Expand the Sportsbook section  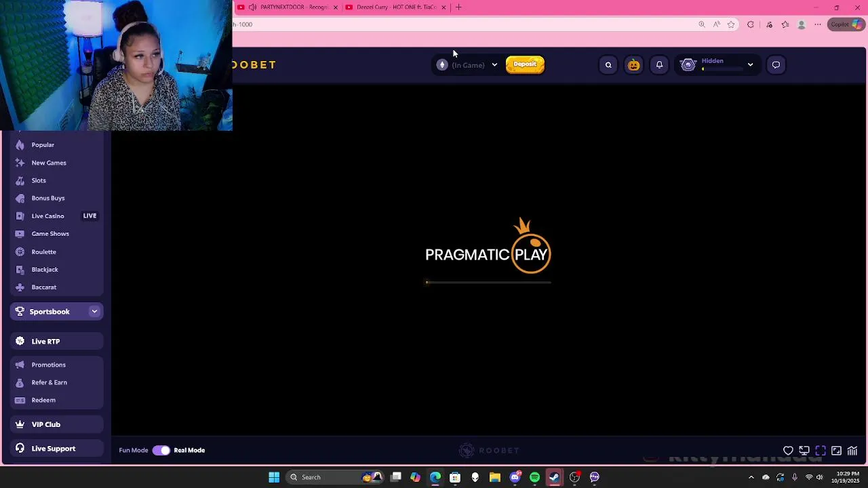tap(94, 312)
